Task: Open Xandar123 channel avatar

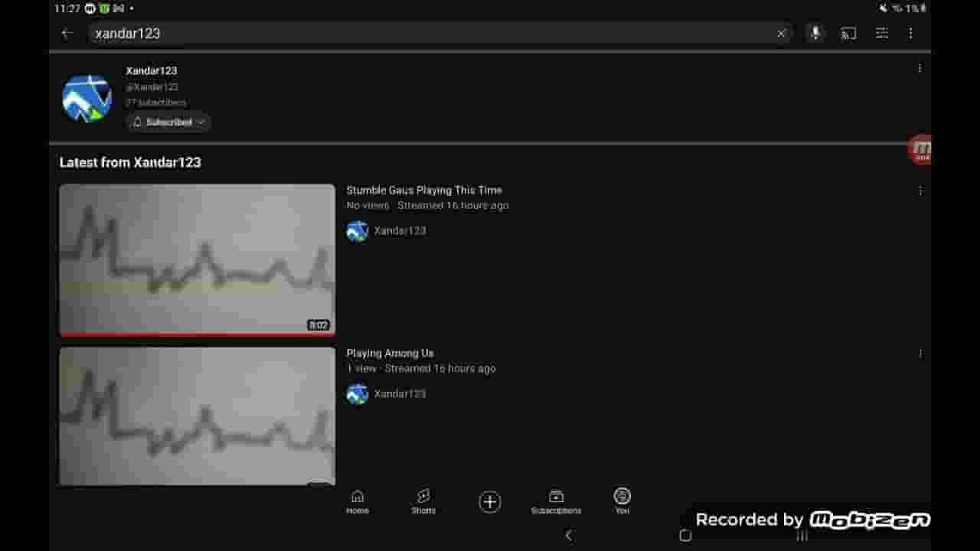Action: tap(87, 98)
